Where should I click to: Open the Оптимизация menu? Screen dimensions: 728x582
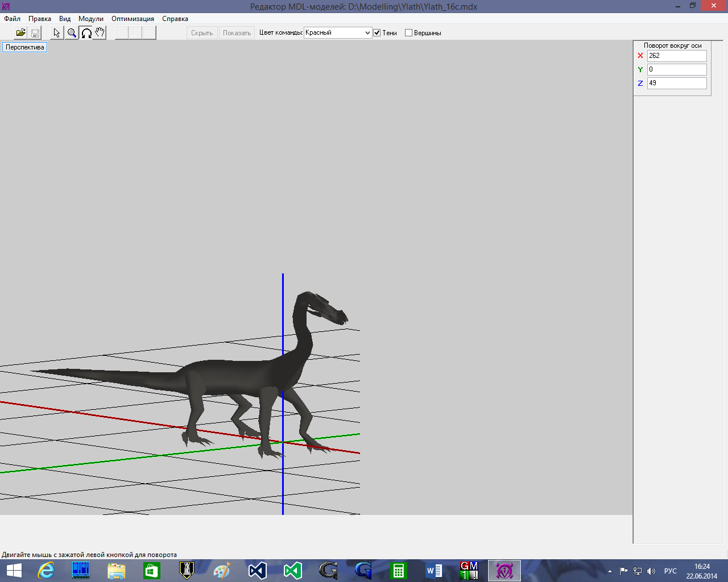click(x=133, y=19)
